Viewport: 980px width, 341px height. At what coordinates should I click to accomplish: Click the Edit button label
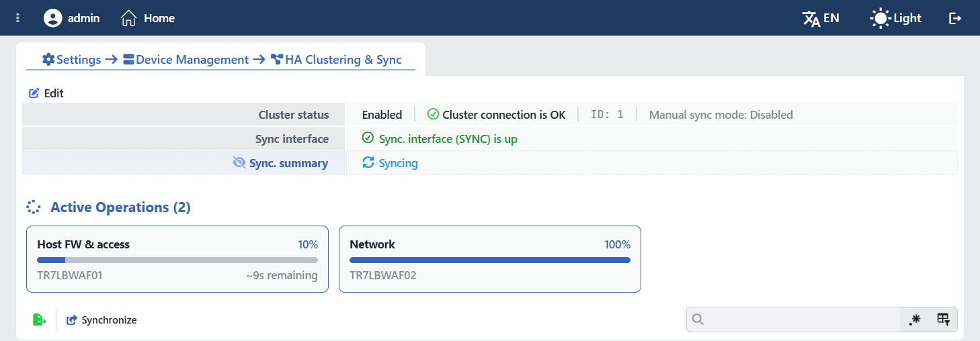[x=54, y=93]
